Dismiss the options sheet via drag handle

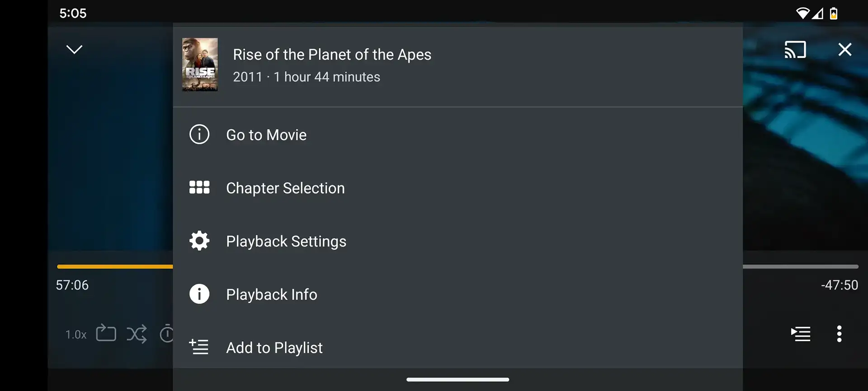[x=458, y=380]
